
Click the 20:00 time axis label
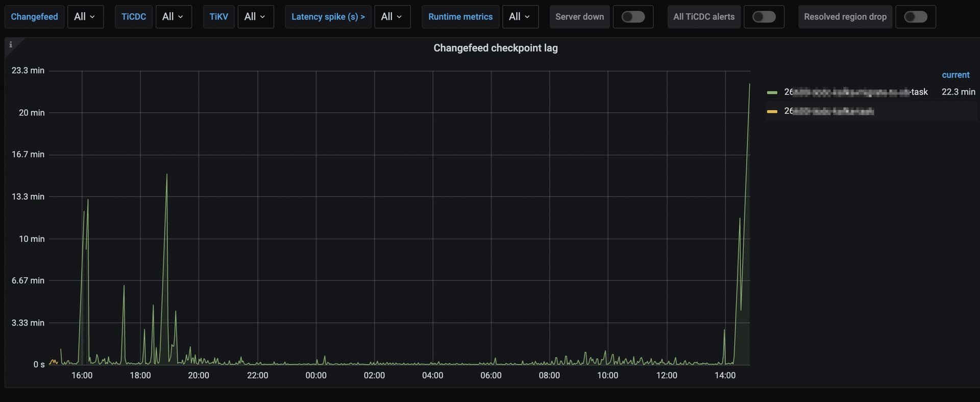(x=199, y=375)
